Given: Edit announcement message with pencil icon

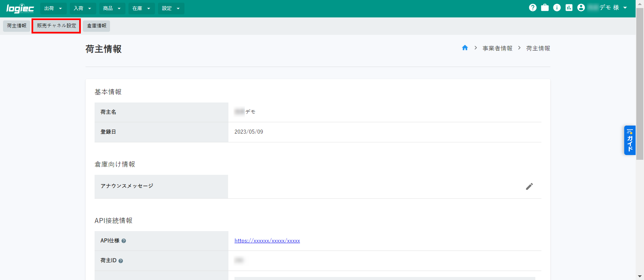Looking at the screenshot, I should coord(529,187).
